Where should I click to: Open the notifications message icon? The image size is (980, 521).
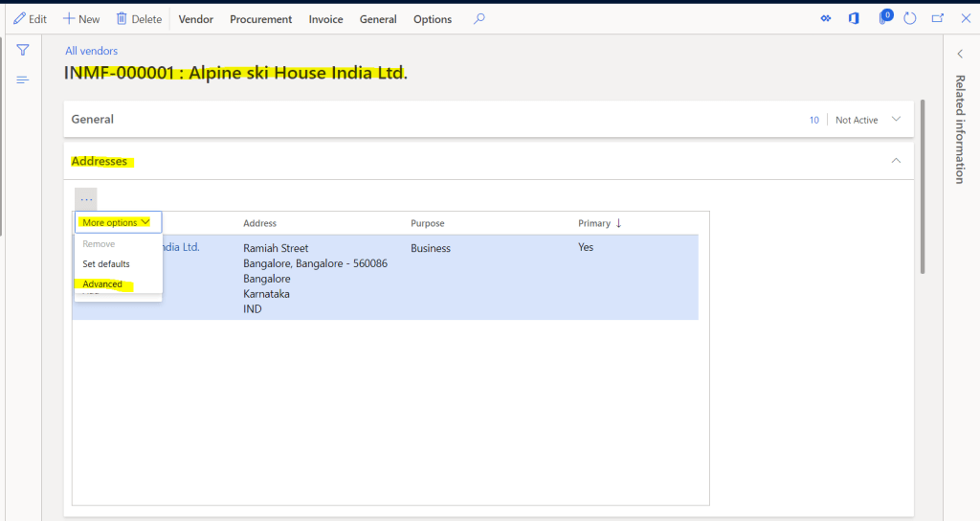click(x=885, y=18)
